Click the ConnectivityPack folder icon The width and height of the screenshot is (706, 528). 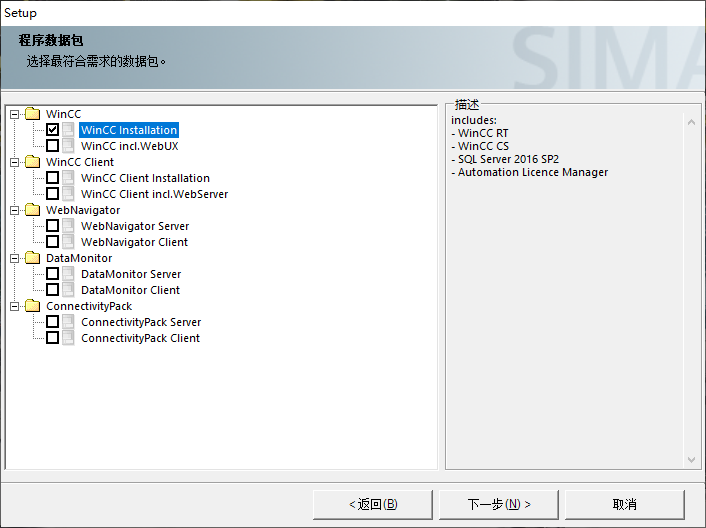[x=32, y=306]
